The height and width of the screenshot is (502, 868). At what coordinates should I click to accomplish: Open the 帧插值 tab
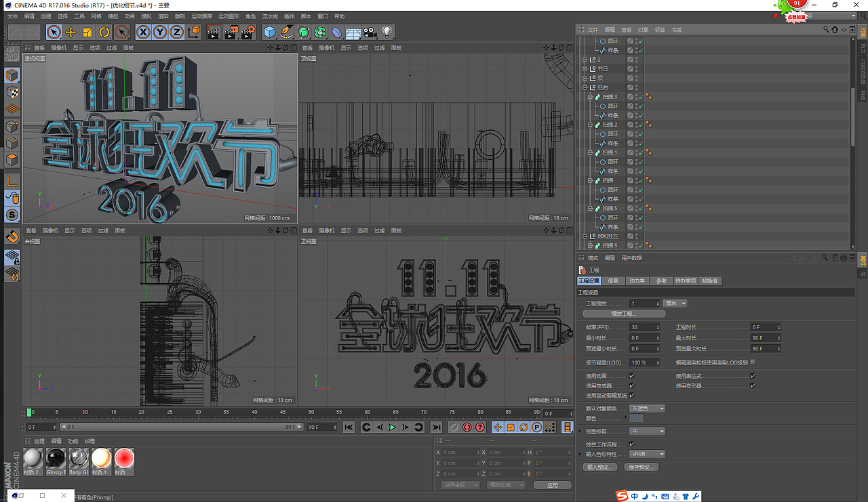(x=710, y=280)
